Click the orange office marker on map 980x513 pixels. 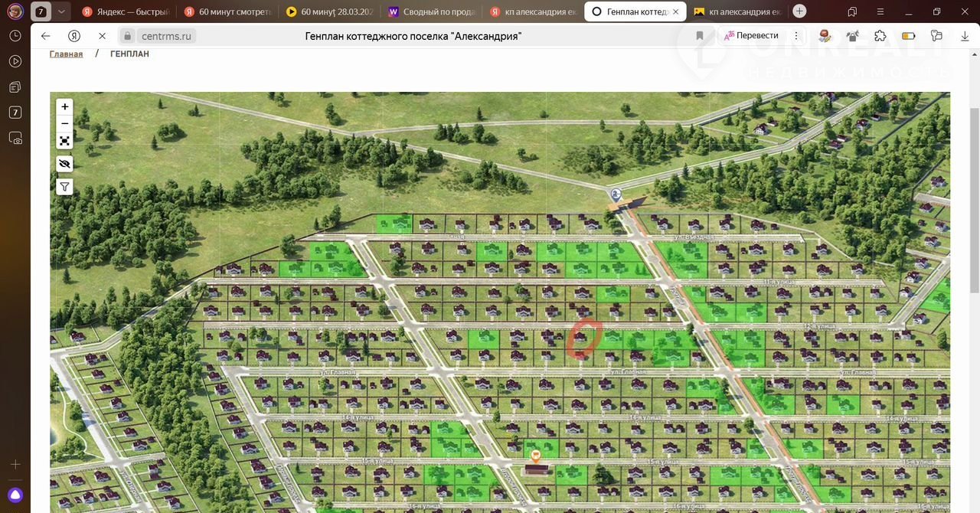(536, 456)
